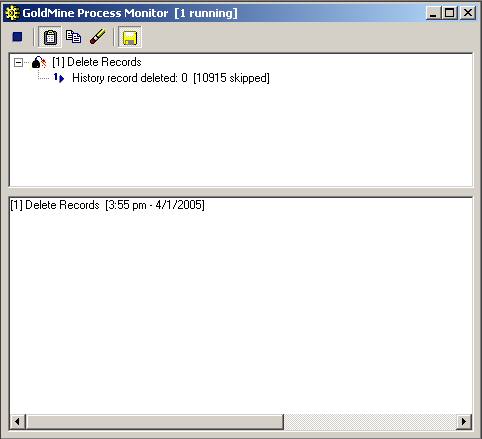
Task: Click the Delete Records process icon in the tree
Action: pyautogui.click(x=39, y=62)
